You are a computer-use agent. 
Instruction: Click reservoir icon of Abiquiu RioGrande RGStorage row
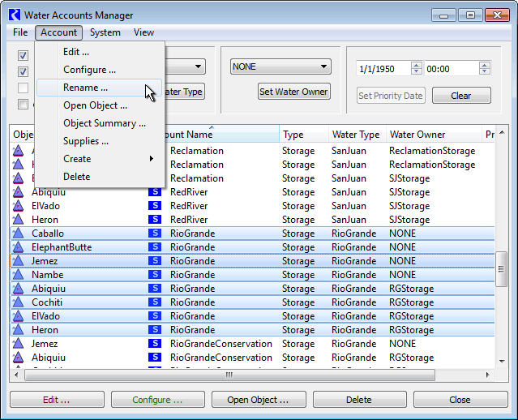(18, 289)
